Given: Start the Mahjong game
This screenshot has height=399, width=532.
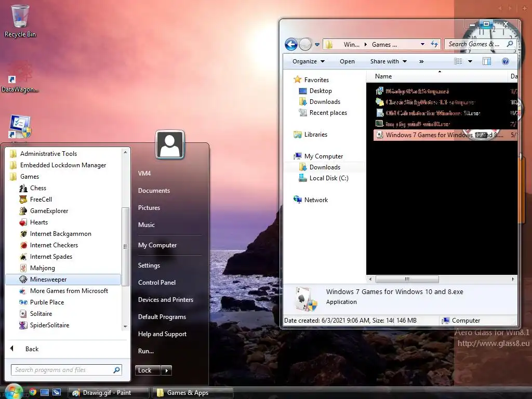Looking at the screenshot, I should 43,268.
